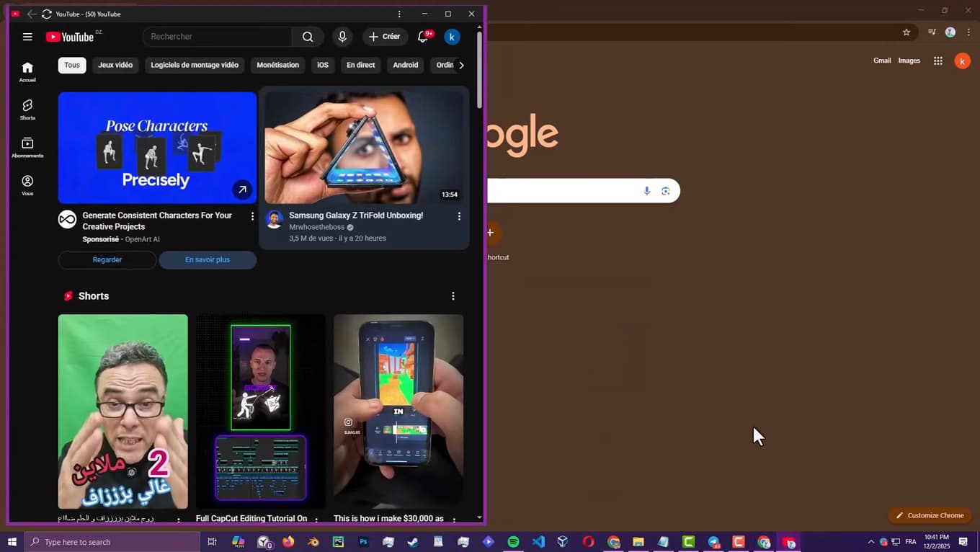
Task: Open the Images link on Google page
Action: click(x=909, y=61)
